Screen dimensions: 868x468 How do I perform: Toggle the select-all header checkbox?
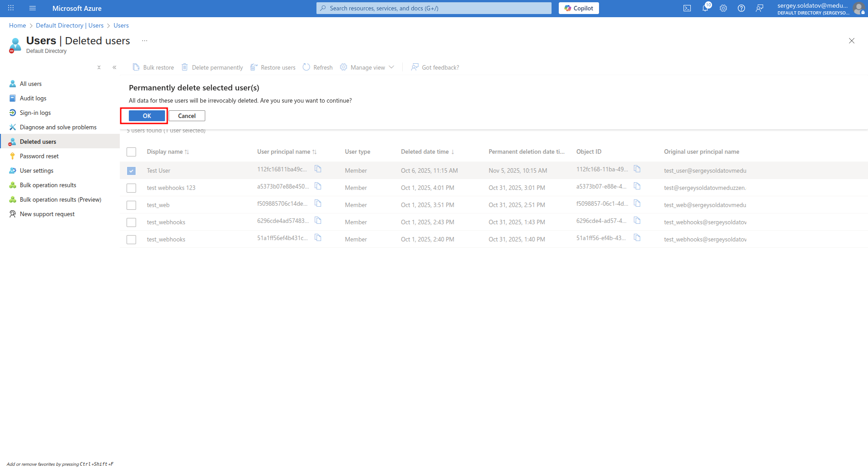[132, 152]
